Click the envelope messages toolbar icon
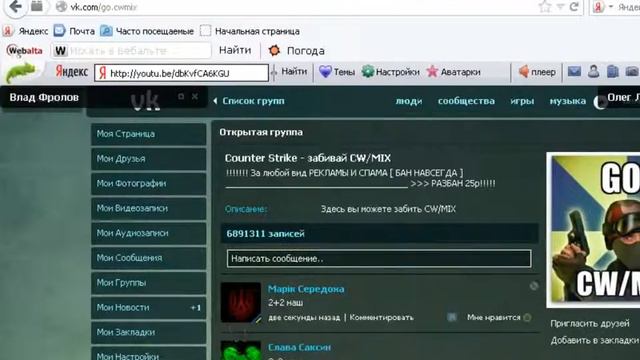The height and width of the screenshot is (360, 640). (x=574, y=72)
